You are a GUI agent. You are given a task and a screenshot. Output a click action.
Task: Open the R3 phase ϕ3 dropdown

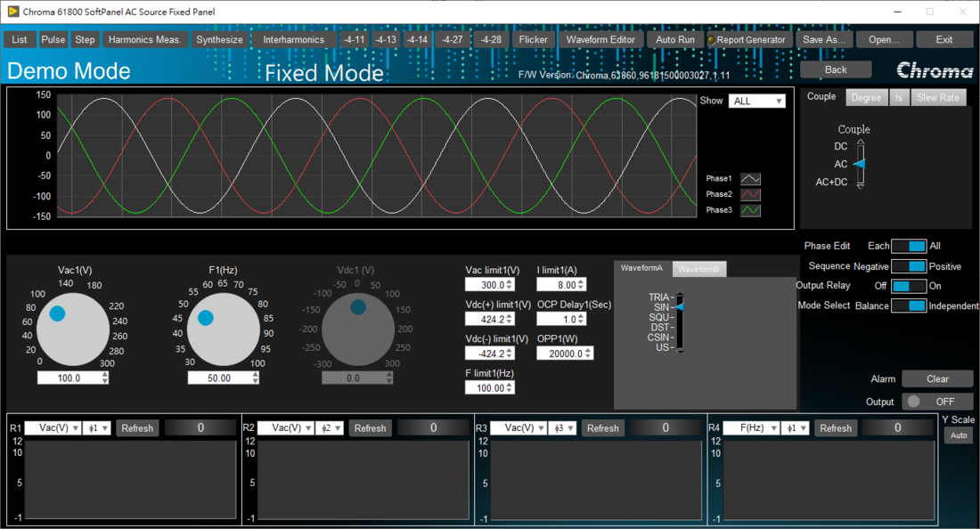pyautogui.click(x=562, y=428)
